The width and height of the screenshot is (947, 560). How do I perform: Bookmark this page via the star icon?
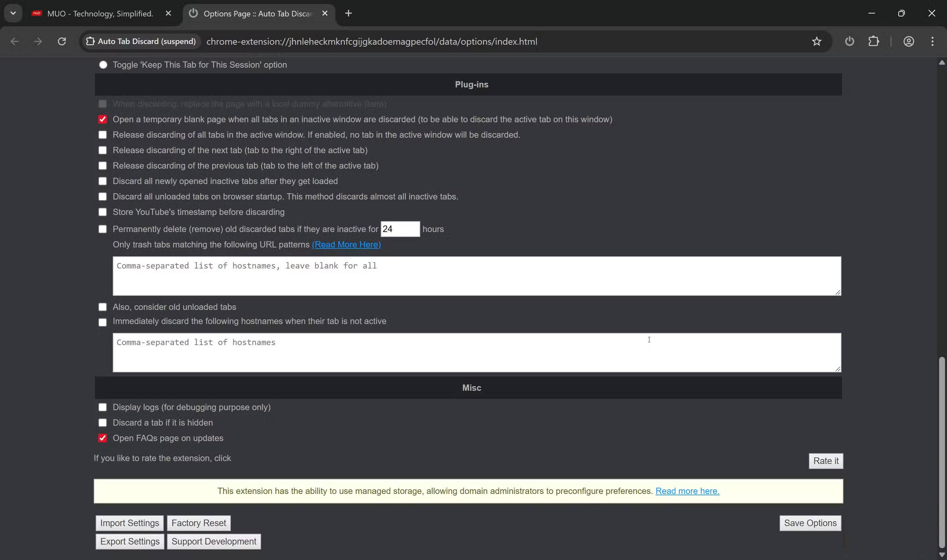point(816,41)
